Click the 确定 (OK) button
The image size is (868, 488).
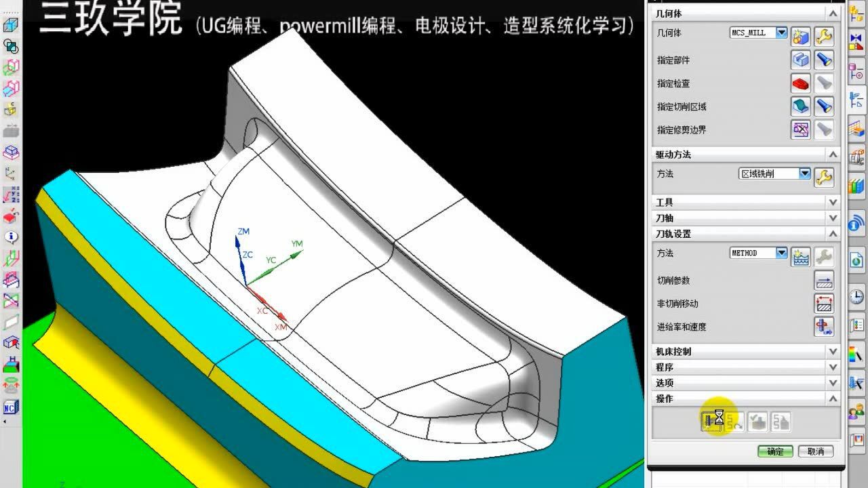pos(775,451)
